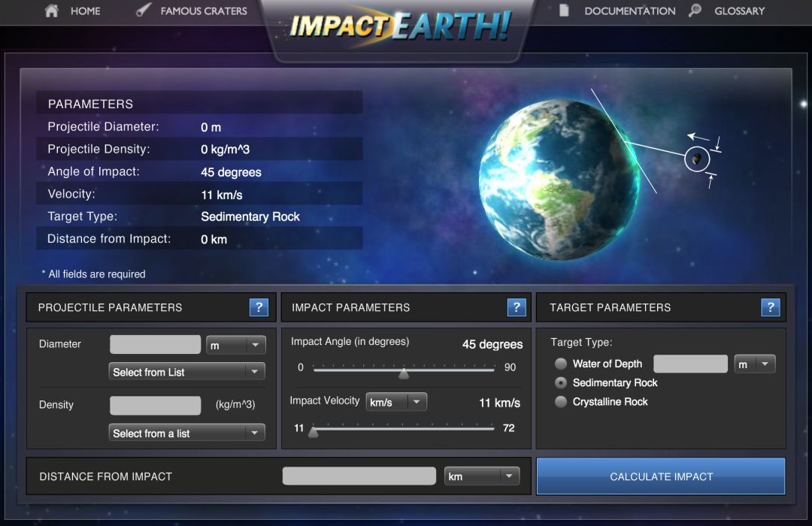Open Projectile Parameters help question mark
The height and width of the screenshot is (526, 812).
point(259,307)
